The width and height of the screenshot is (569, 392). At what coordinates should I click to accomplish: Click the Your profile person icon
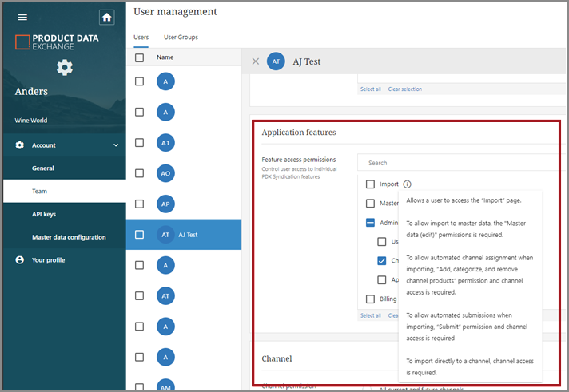20,260
